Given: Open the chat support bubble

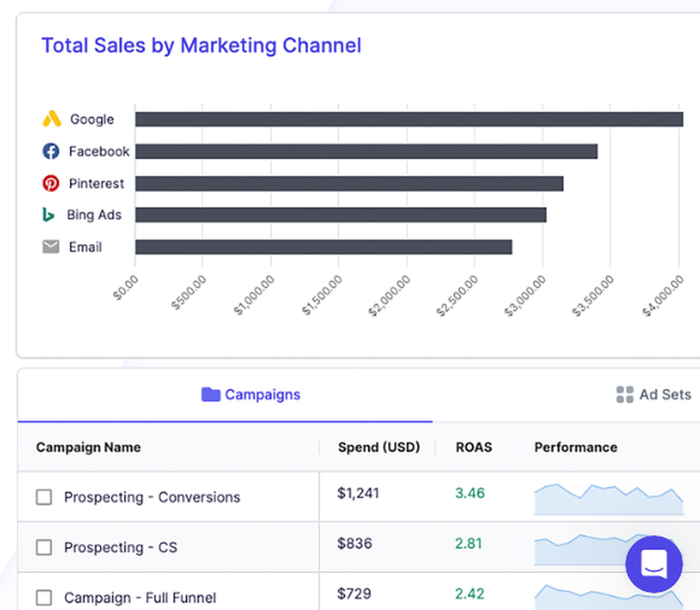Looking at the screenshot, I should coord(654,564).
